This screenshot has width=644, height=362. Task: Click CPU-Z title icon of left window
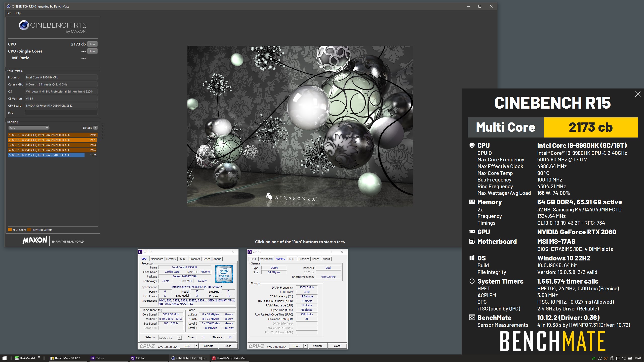click(x=141, y=252)
